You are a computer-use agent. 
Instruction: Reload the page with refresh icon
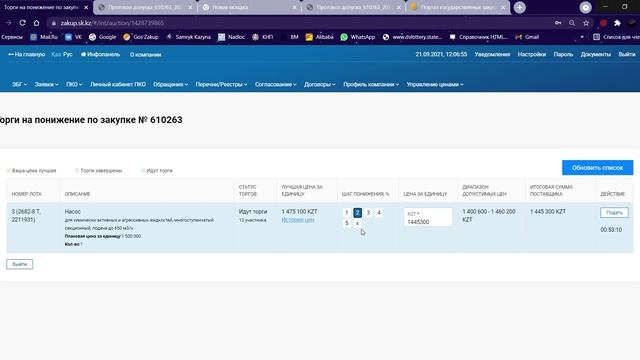coord(22,23)
